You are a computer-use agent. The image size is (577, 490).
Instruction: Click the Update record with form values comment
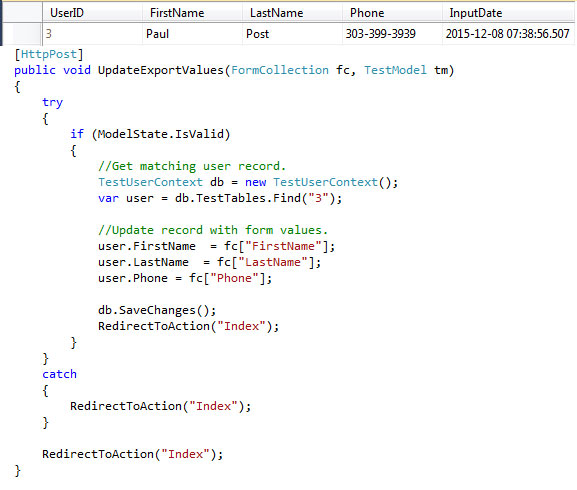coord(213,230)
